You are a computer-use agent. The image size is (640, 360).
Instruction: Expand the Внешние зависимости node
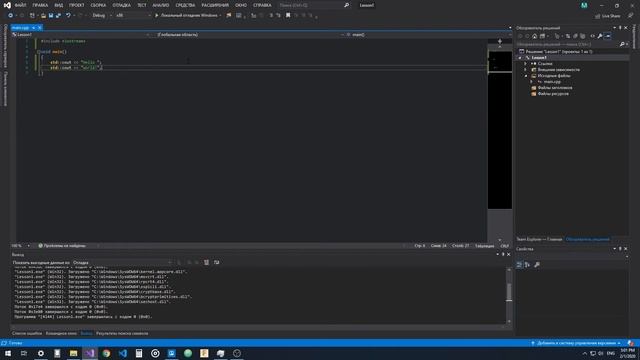(526, 70)
